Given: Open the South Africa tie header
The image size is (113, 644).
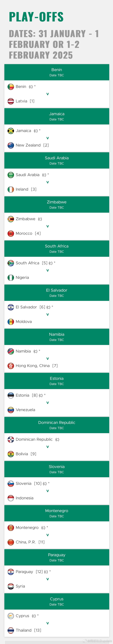Looking at the screenshot, I should [x=57, y=249].
